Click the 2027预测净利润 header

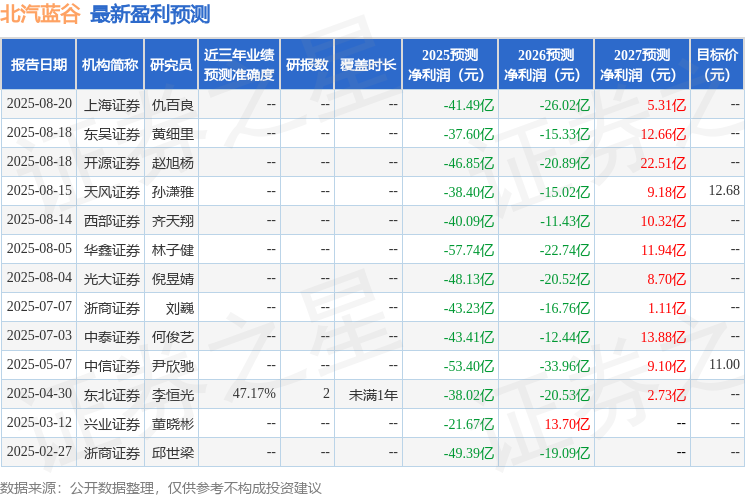642,65
